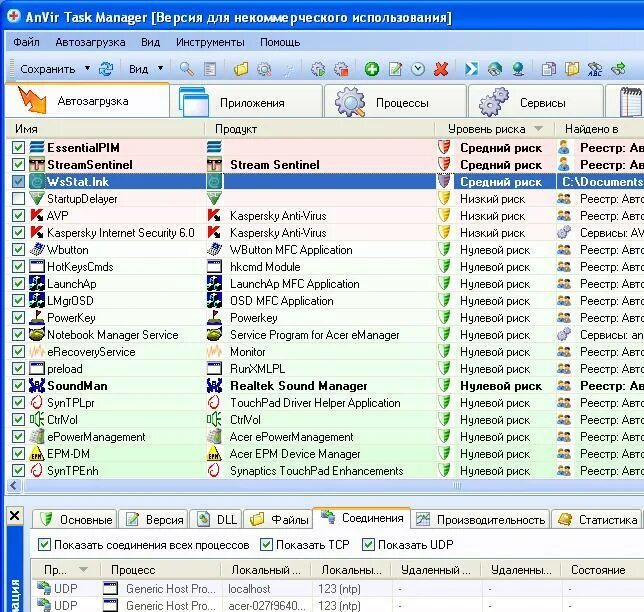The height and width of the screenshot is (612, 644).
Task: Toggle the Wbutton startup checkbox
Action: pyautogui.click(x=18, y=249)
